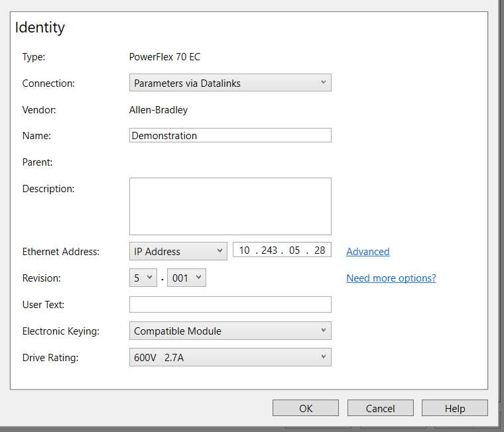504x432 pixels.
Task: Select the second IP octet showing 243
Action: [269, 250]
